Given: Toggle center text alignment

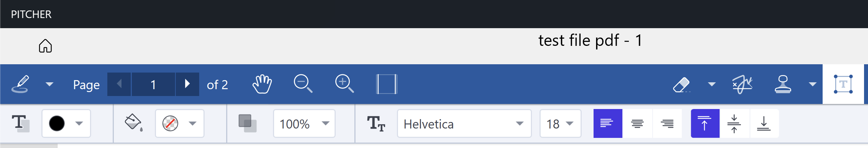Looking at the screenshot, I should click(x=637, y=123).
